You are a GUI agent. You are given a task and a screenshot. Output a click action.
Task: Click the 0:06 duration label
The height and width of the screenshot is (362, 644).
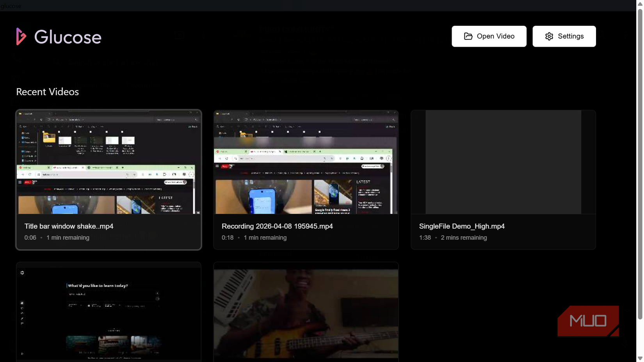30,238
